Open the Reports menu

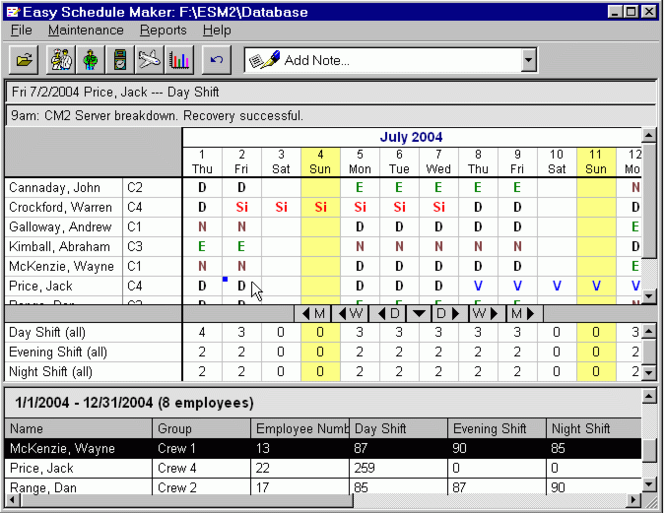pos(163,30)
